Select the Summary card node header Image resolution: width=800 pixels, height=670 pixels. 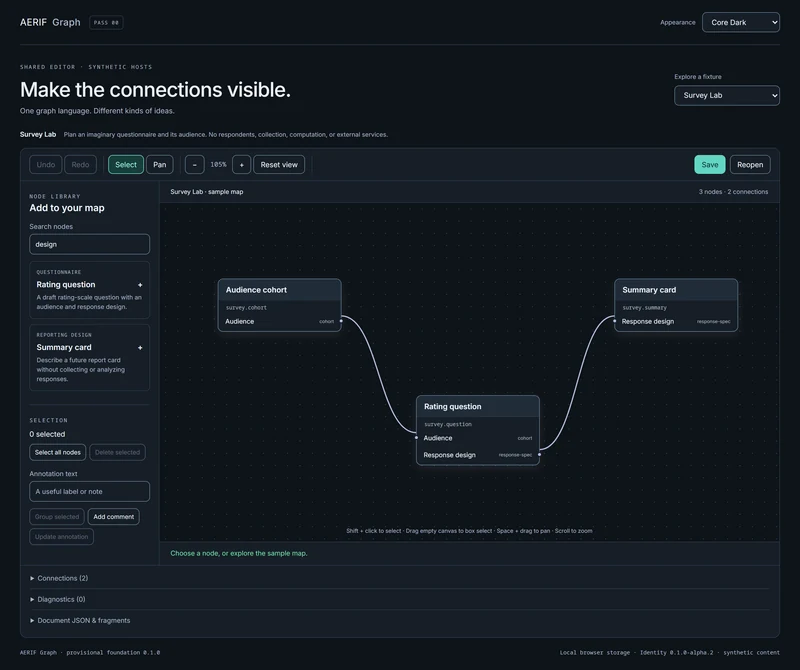676,290
